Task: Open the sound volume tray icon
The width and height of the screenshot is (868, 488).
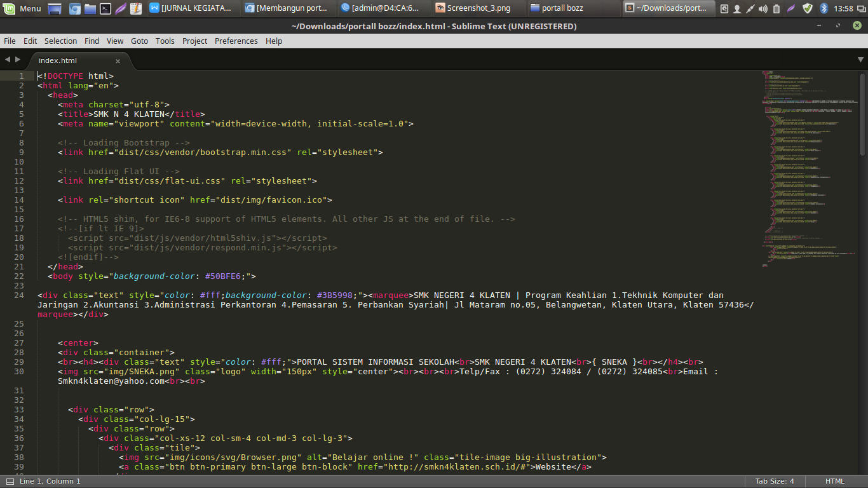Action: tap(764, 8)
